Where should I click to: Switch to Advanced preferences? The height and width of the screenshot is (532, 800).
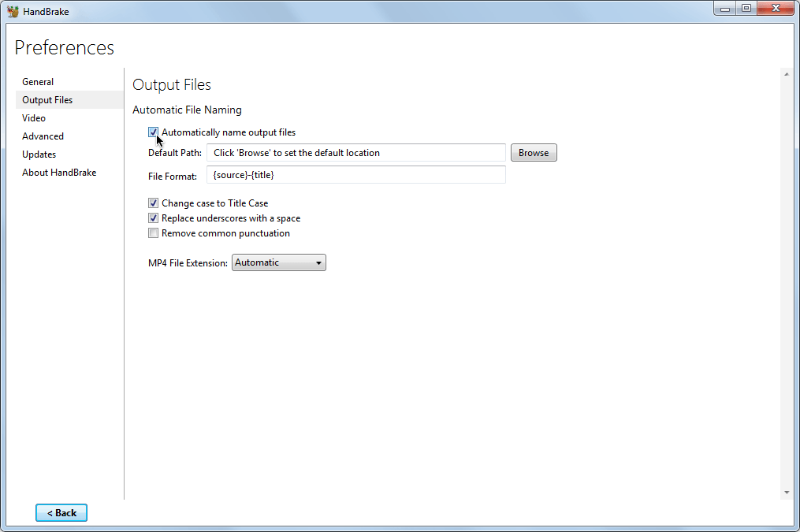pyautogui.click(x=43, y=136)
